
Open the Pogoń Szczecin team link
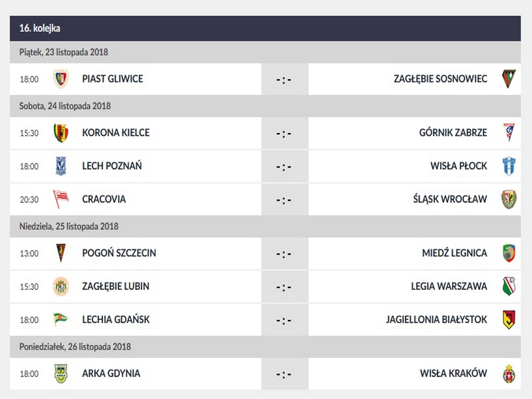click(x=119, y=253)
